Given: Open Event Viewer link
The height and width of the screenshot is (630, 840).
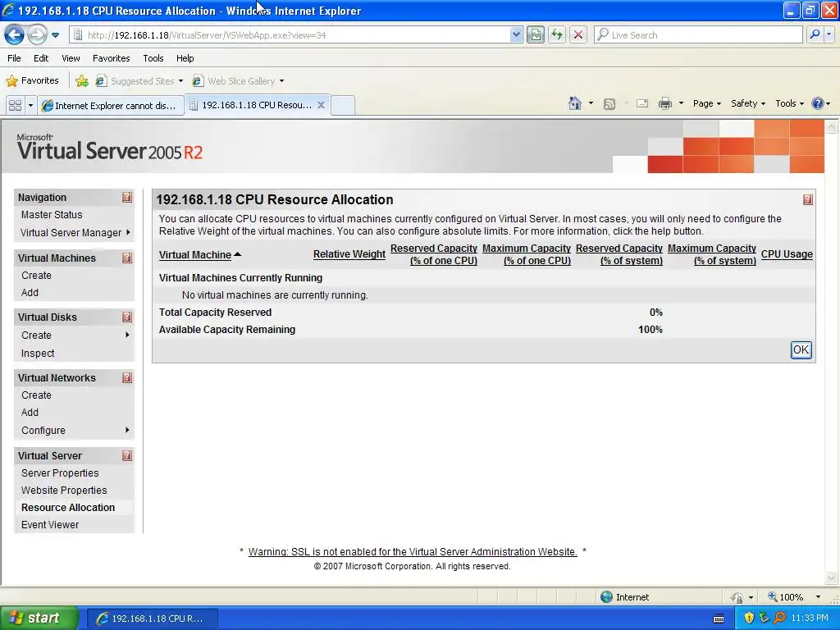Looking at the screenshot, I should (x=50, y=525).
